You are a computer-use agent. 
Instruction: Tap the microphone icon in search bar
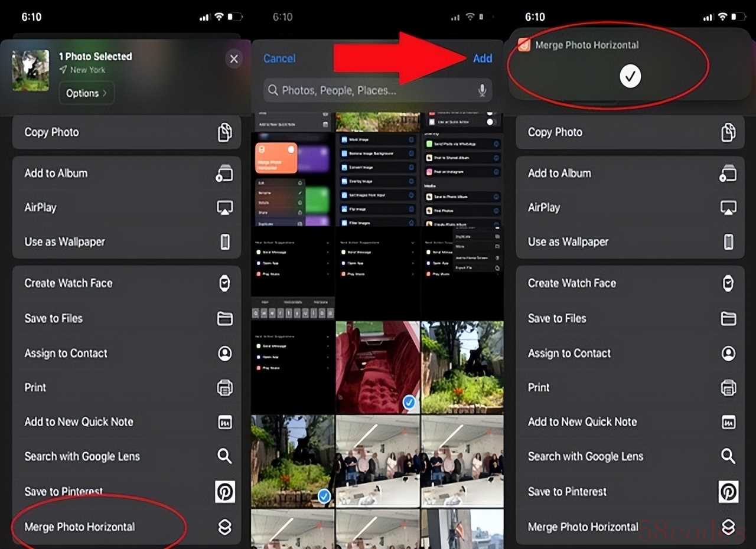coord(482,90)
